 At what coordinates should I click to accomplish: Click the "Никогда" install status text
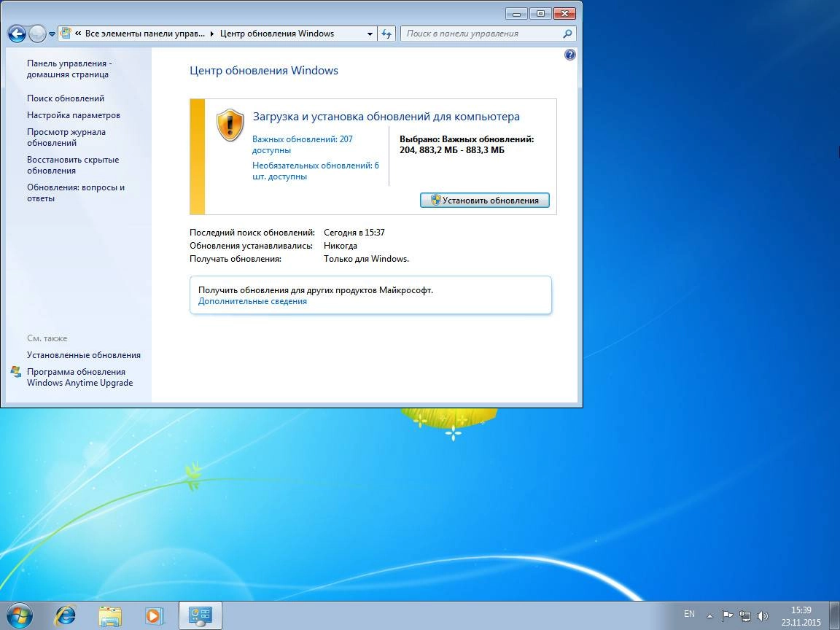tap(341, 245)
